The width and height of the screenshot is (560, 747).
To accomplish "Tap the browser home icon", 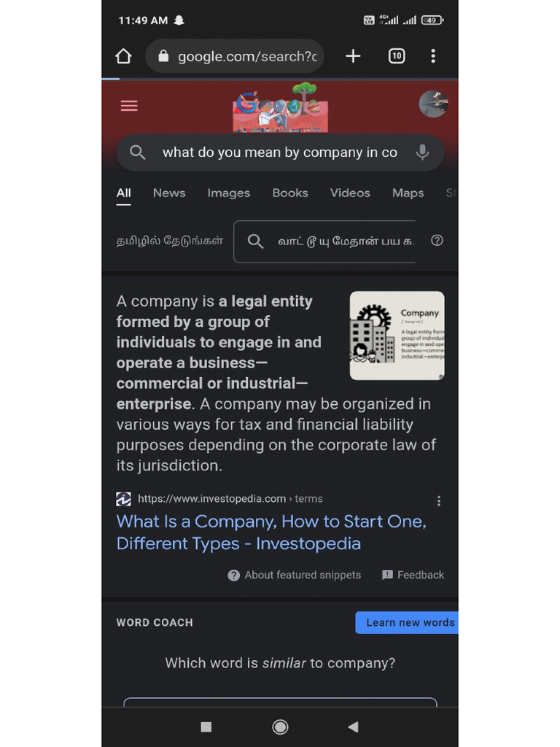I will pos(123,56).
